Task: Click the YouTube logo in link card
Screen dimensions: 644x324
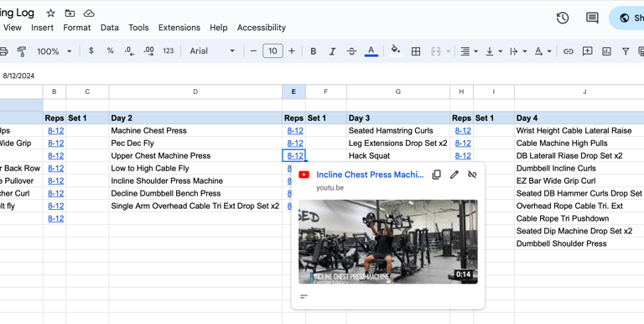Action: 304,175
